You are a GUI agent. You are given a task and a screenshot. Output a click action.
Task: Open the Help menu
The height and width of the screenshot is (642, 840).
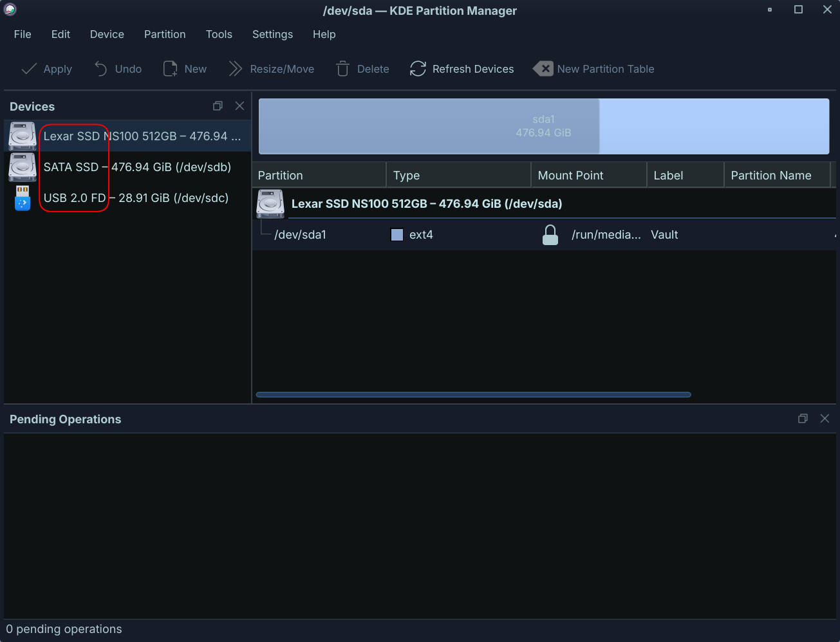(324, 34)
